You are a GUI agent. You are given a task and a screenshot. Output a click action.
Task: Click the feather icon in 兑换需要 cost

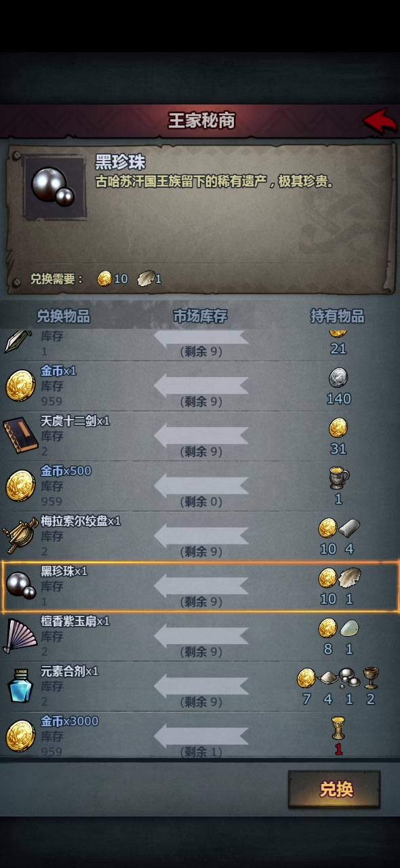pyautogui.click(x=146, y=278)
